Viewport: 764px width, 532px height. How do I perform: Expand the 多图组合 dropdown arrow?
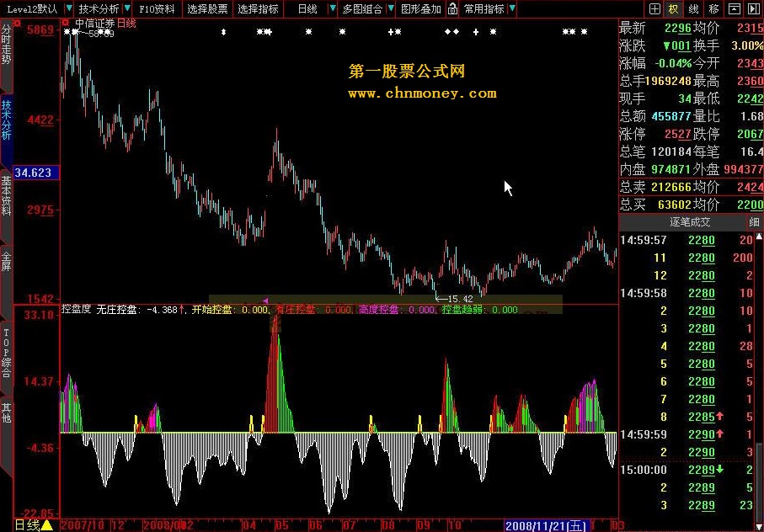click(x=391, y=8)
